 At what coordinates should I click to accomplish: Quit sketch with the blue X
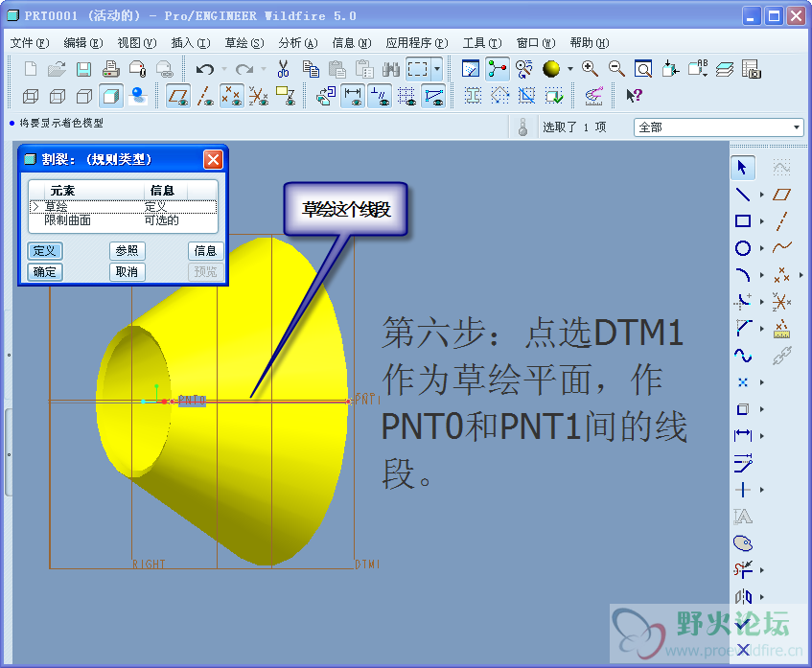[x=743, y=650]
